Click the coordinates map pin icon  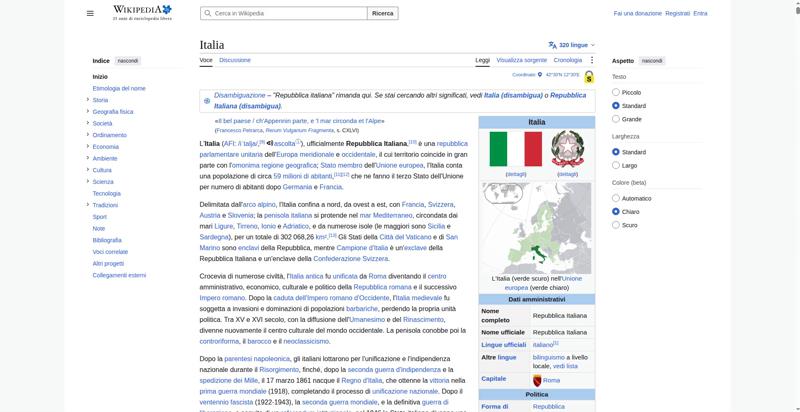pos(540,75)
